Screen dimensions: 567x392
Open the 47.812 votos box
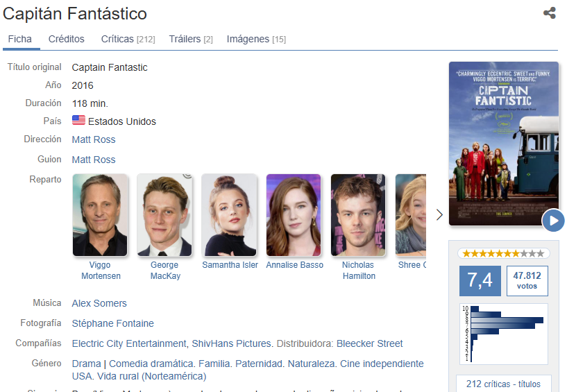[527, 280]
